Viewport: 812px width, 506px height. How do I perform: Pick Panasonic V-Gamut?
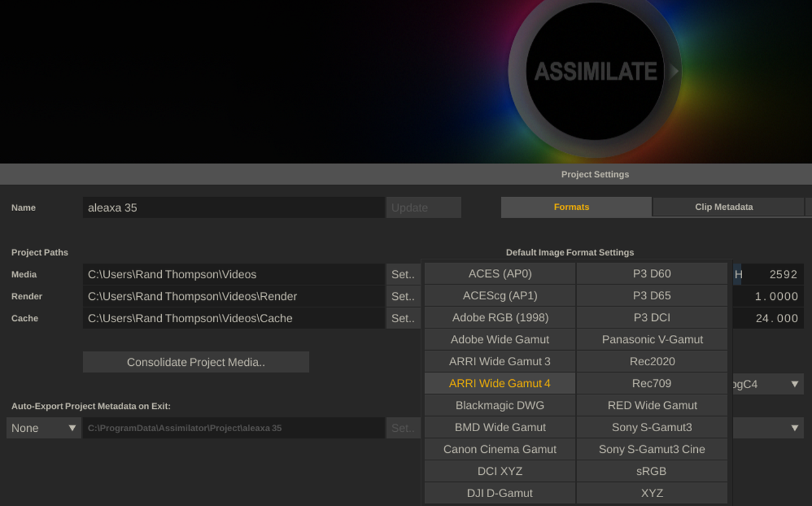tap(652, 339)
